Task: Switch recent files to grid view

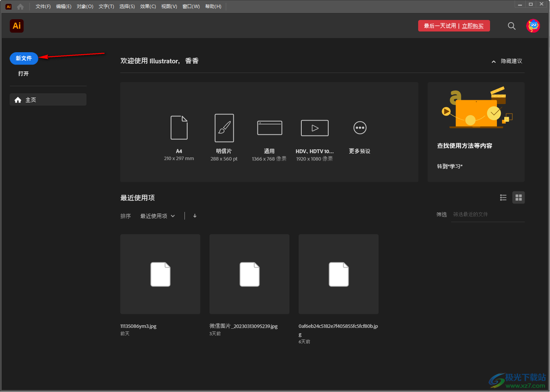Action: (518, 197)
